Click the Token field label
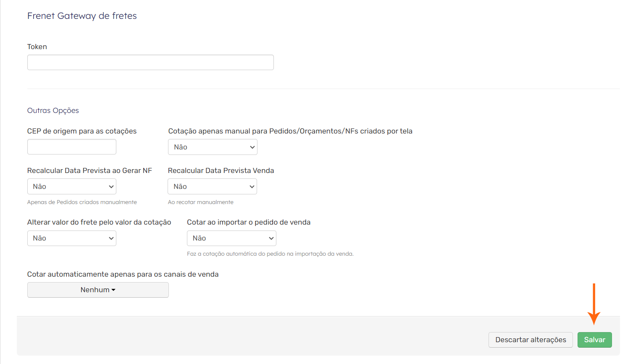Viewport: 633px width, 364px height. point(37,47)
